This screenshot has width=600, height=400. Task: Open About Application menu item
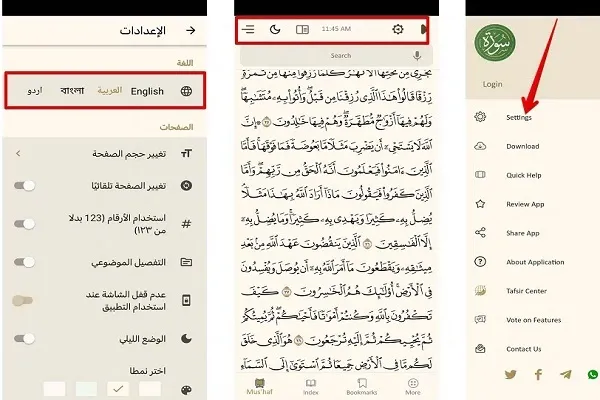(x=535, y=262)
